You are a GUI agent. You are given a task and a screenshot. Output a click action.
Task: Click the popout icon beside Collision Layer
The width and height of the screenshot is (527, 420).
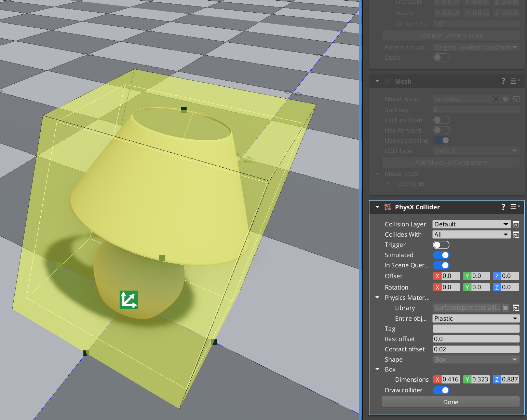click(516, 224)
